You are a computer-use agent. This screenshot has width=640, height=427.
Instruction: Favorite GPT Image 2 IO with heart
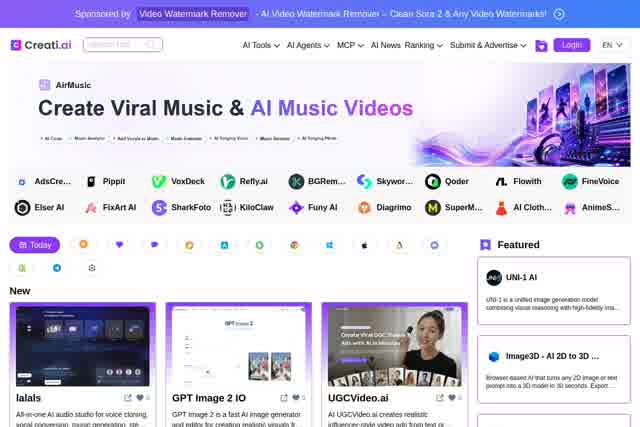(296, 397)
